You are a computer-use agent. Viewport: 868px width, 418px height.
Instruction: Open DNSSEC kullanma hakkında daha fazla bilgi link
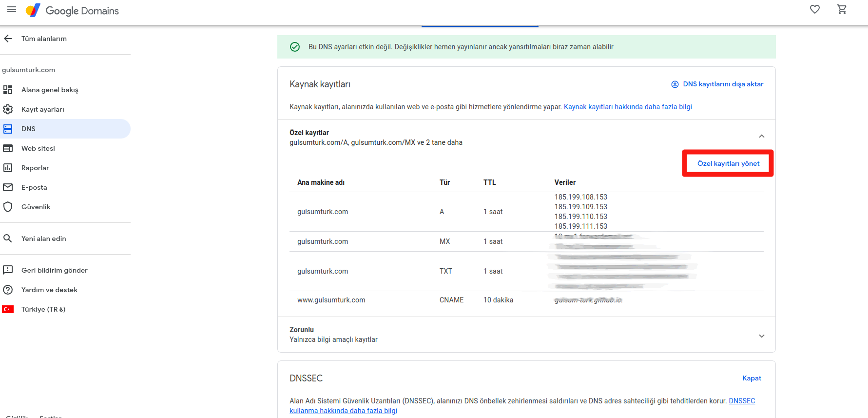coord(343,411)
